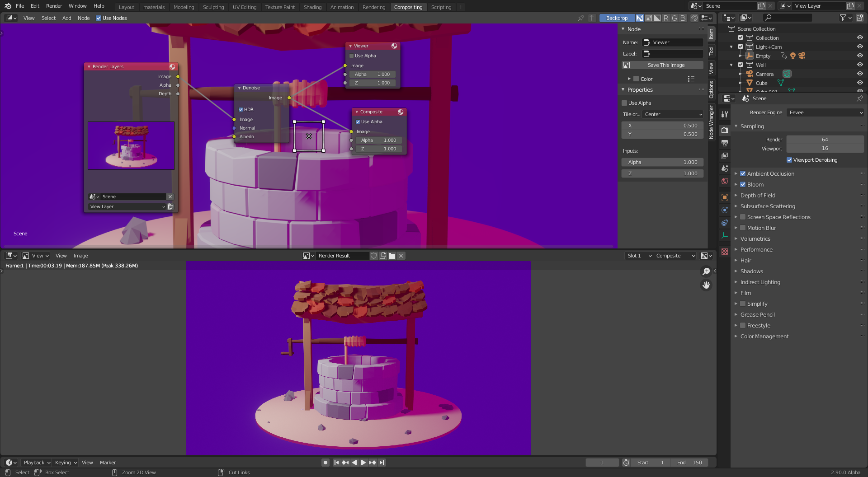Open the World properties tab icon

(725, 181)
